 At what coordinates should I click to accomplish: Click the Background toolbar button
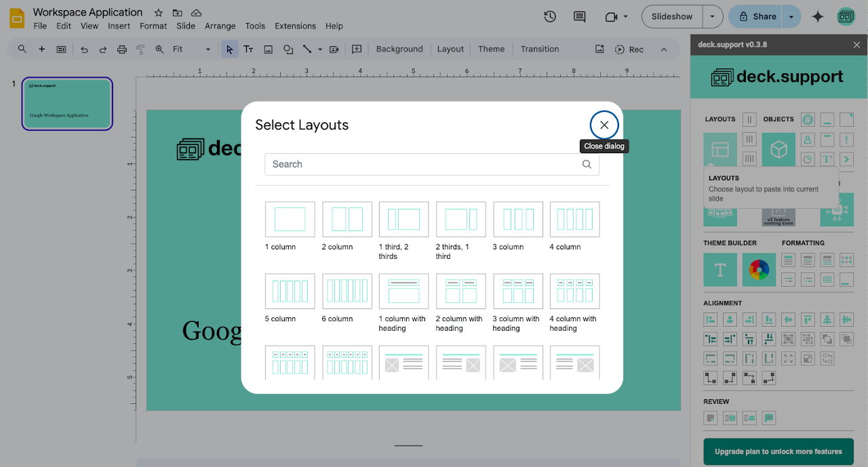399,49
